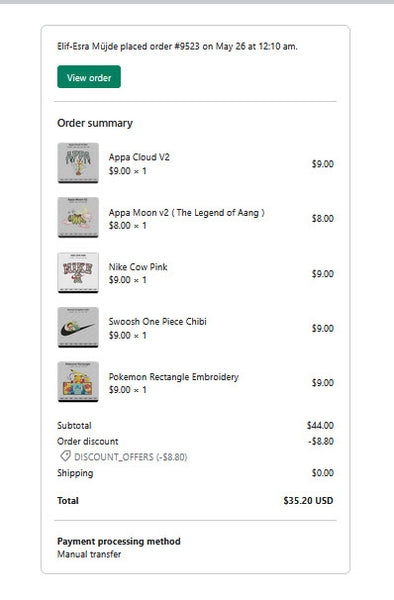This screenshot has height=600, width=394.
Task: Click the $35.20 USD total amount
Action: pyautogui.click(x=308, y=501)
